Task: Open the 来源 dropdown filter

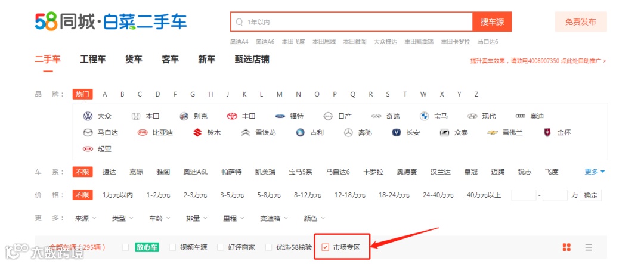Action: [85, 219]
